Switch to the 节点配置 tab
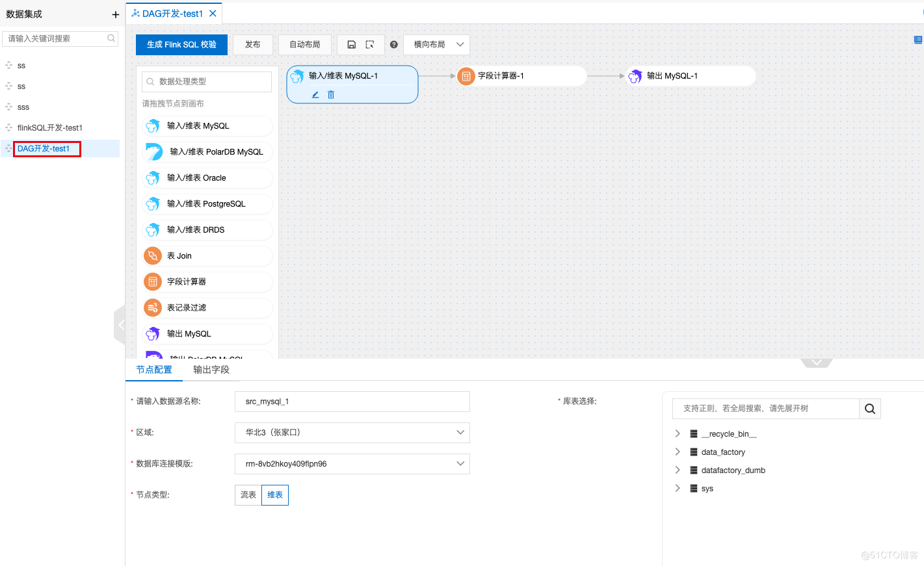The width and height of the screenshot is (924, 566). click(x=154, y=370)
